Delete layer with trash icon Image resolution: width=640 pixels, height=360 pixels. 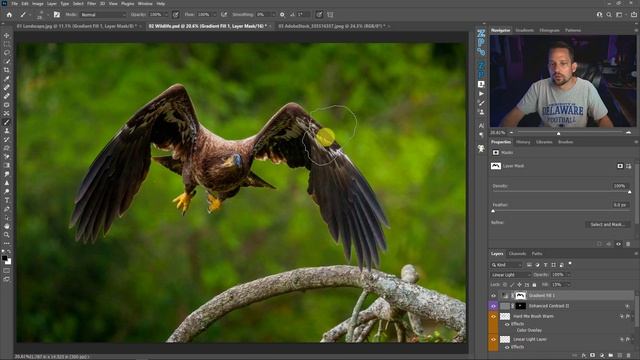(629, 356)
